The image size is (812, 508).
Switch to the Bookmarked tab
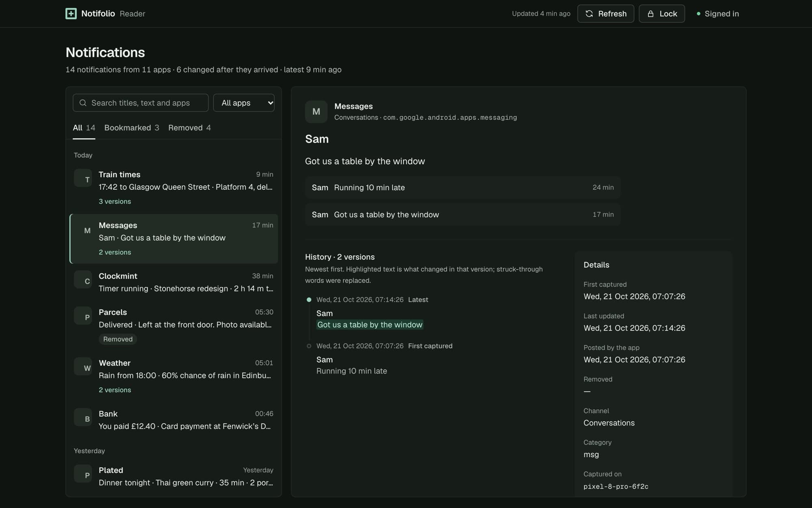(132, 128)
